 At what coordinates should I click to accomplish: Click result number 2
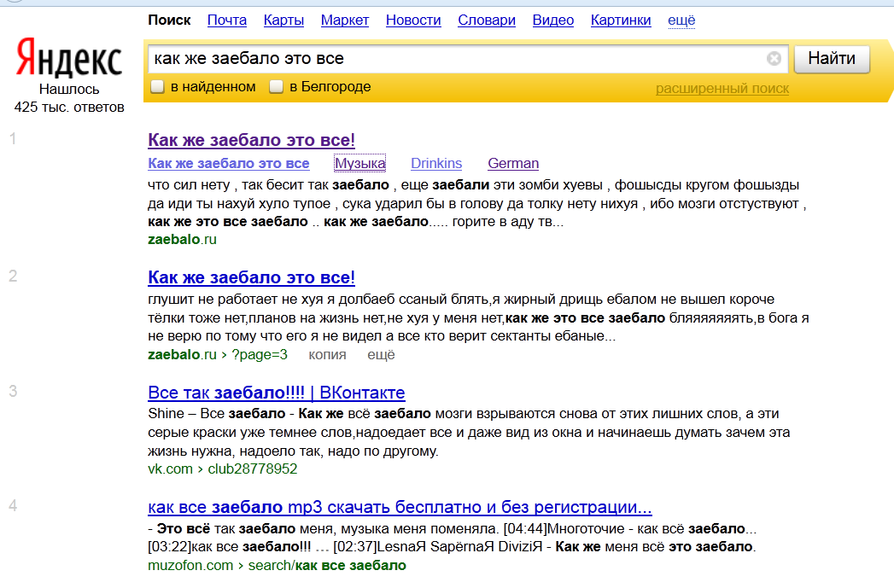pyautogui.click(x=13, y=277)
